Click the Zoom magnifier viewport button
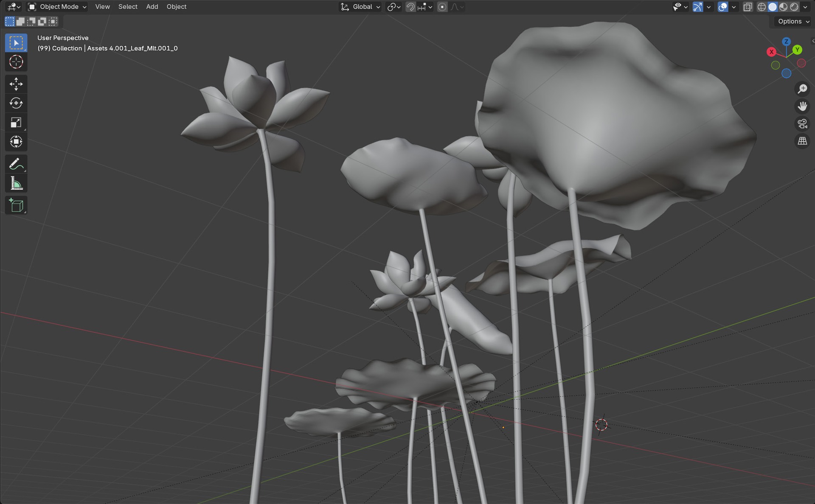 pos(802,89)
